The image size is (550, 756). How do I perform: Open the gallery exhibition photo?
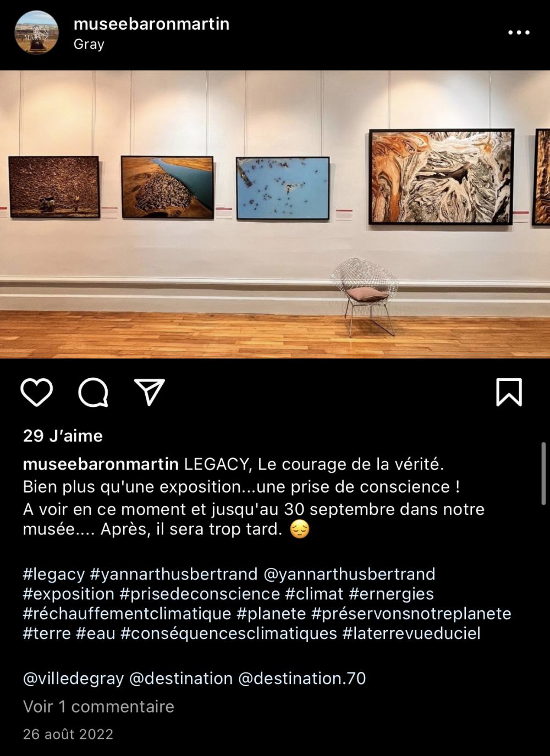pos(275,214)
